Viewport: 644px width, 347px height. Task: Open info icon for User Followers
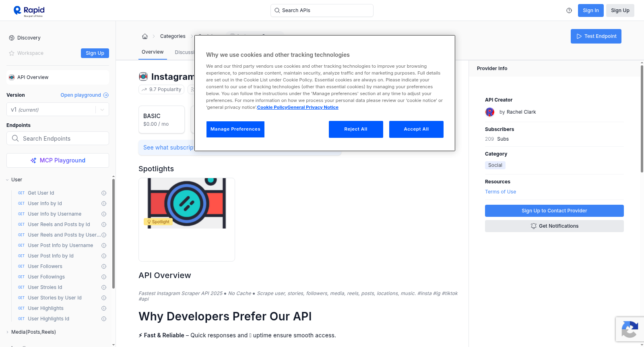(104, 266)
